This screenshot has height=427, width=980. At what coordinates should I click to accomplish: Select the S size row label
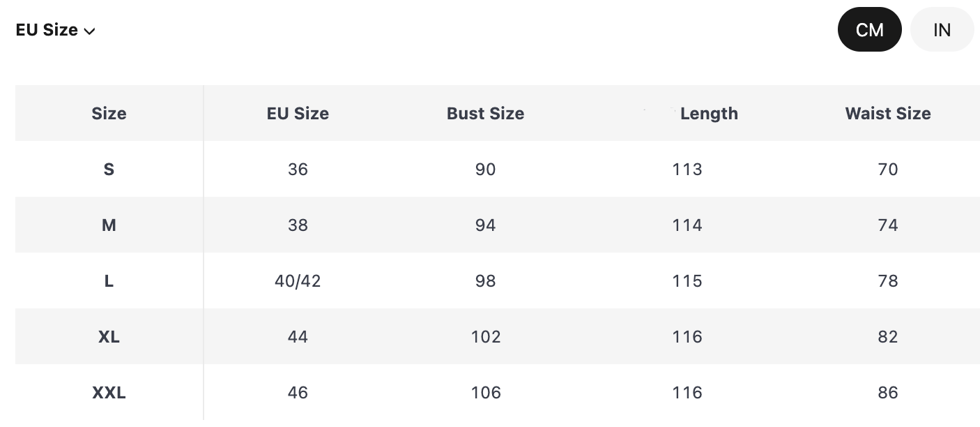(x=109, y=169)
